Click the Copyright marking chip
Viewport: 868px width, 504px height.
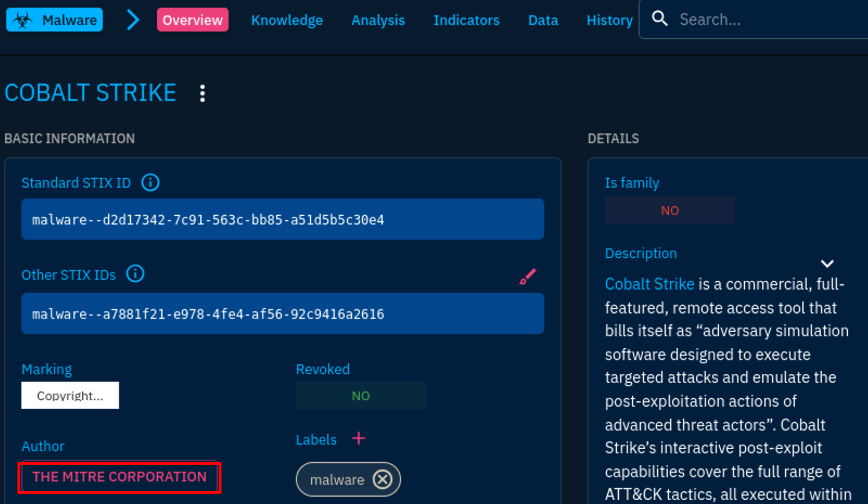(x=70, y=395)
